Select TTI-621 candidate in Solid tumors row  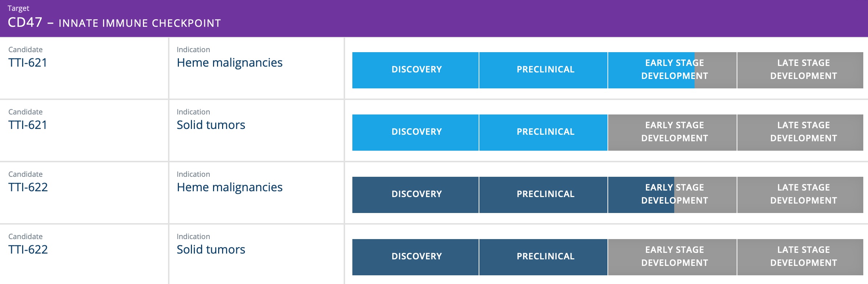[x=28, y=125]
